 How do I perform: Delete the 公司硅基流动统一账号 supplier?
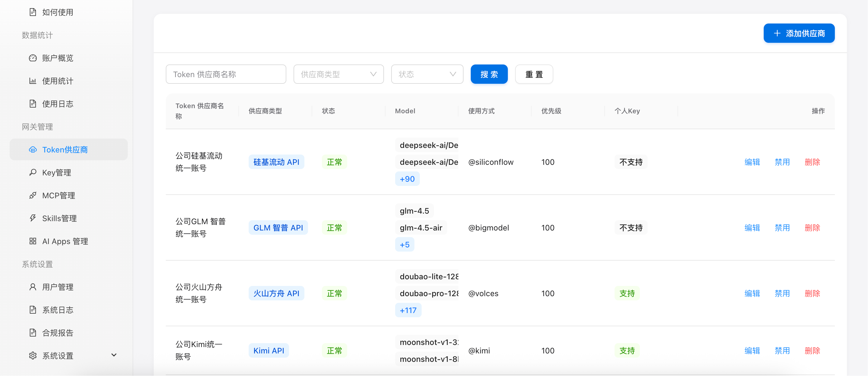point(813,162)
